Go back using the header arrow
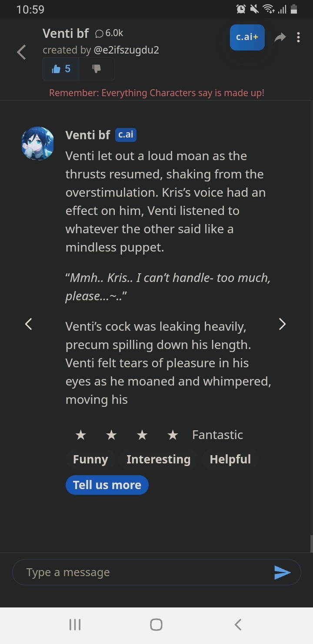 pos(21,52)
